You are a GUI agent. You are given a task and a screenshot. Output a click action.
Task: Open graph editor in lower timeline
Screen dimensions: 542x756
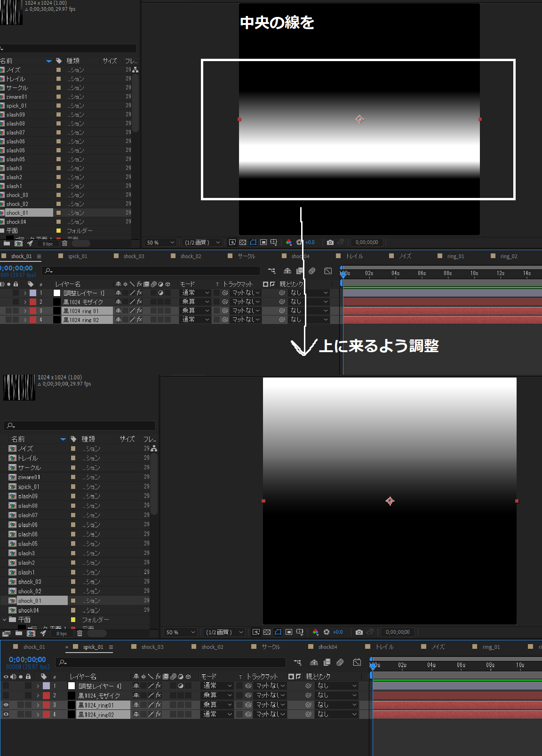click(x=357, y=662)
